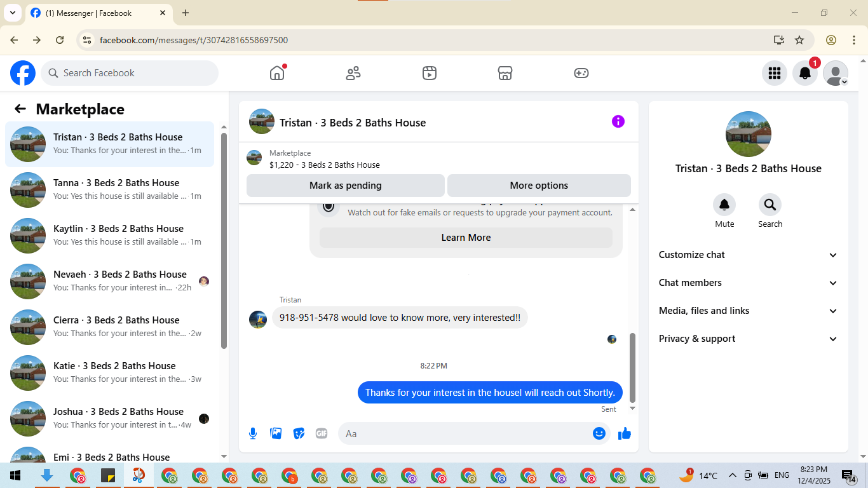Screen dimensions: 868x488
Task: Click the back arrow beside Marketplace
Action: point(20,109)
